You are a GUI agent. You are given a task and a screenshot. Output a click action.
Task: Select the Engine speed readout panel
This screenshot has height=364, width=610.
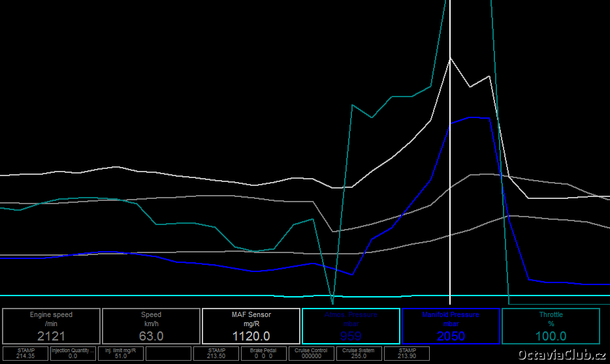pos(52,326)
